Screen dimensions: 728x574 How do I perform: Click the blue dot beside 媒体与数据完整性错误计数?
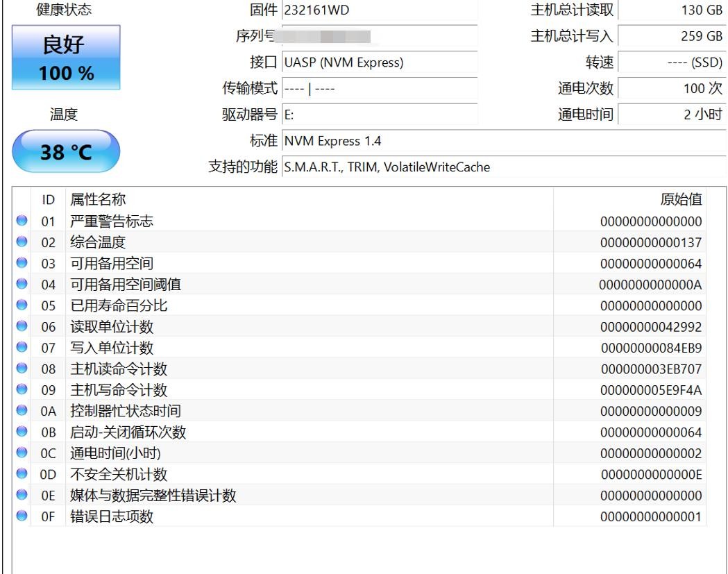(21, 496)
